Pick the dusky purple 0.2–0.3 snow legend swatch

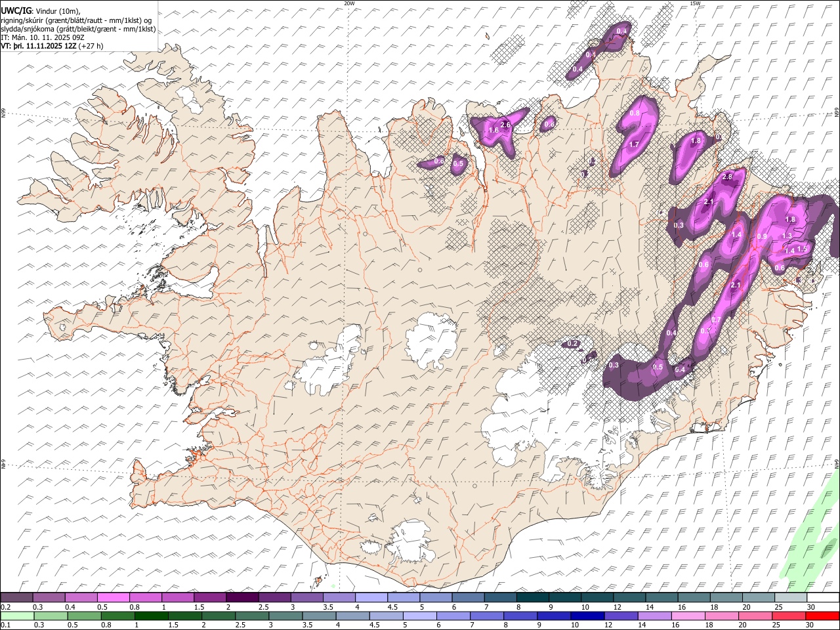[x=18, y=598]
